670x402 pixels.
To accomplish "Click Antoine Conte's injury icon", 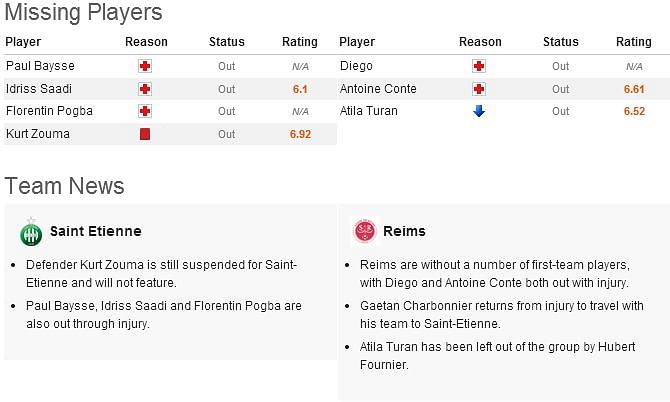I will 479,89.
